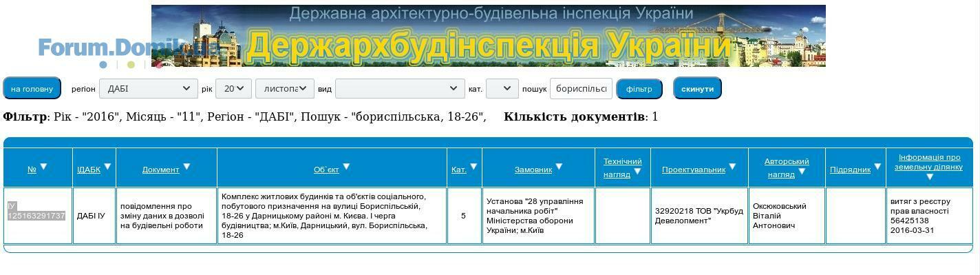
Task: Expand the month dropdown showing листопад
Action: pyautogui.click(x=285, y=88)
